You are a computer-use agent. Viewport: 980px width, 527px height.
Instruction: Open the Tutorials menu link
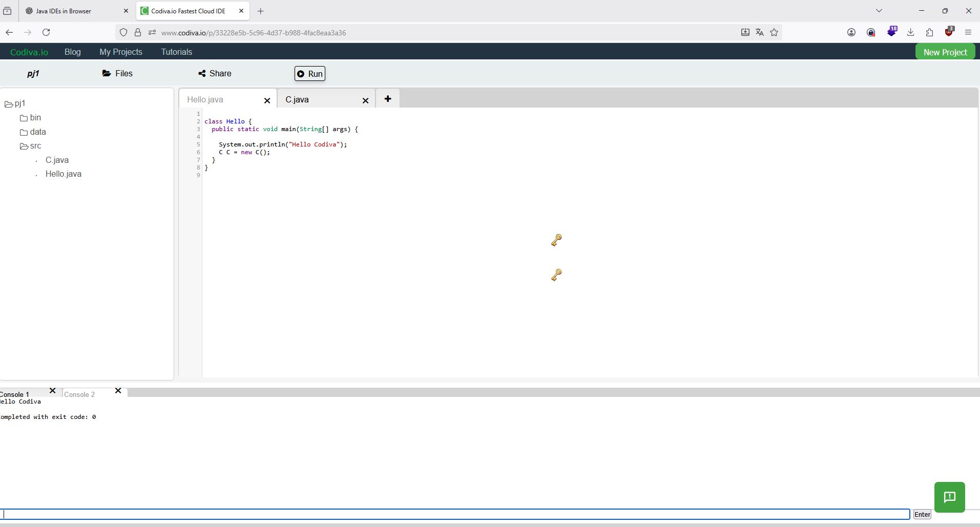point(176,52)
